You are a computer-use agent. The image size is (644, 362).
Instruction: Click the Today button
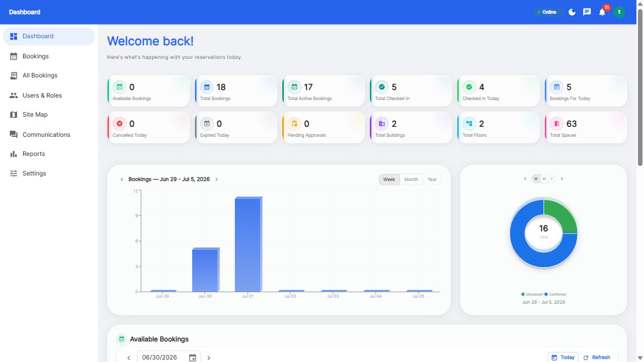tap(563, 357)
